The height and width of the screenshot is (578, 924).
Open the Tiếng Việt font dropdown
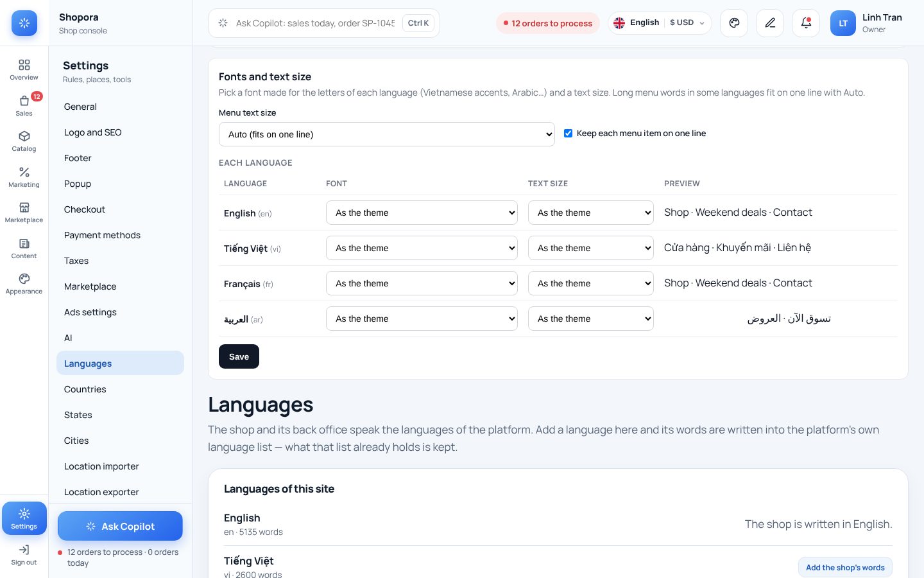[x=422, y=248]
